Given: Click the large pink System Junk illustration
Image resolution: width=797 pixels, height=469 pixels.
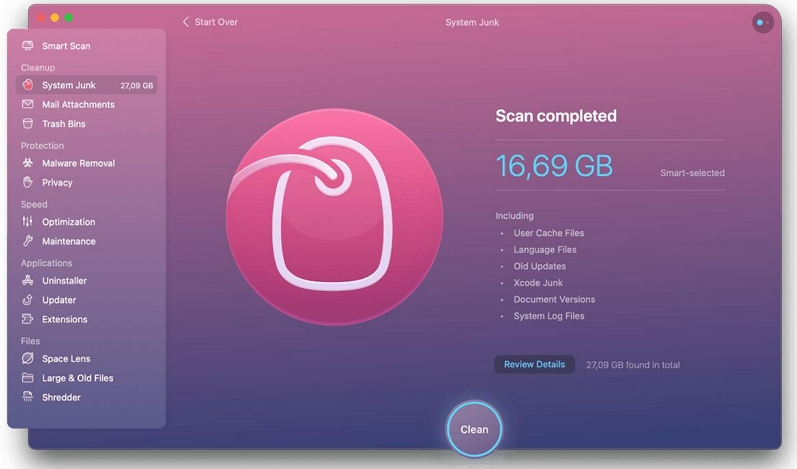Looking at the screenshot, I should (334, 217).
